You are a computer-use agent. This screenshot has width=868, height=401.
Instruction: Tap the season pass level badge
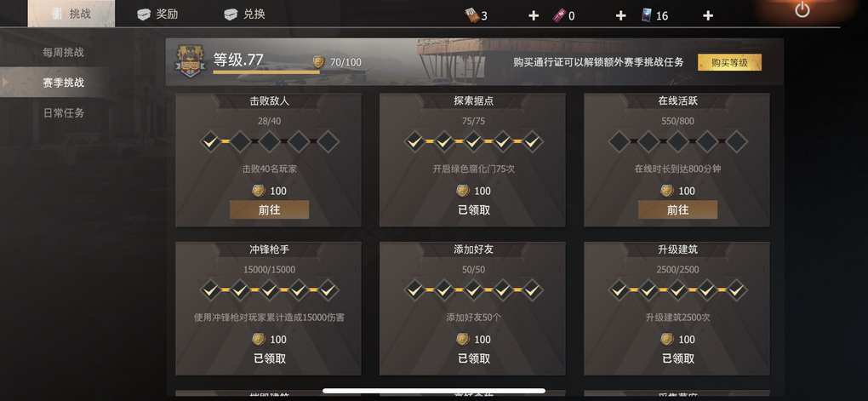pyautogui.click(x=191, y=60)
